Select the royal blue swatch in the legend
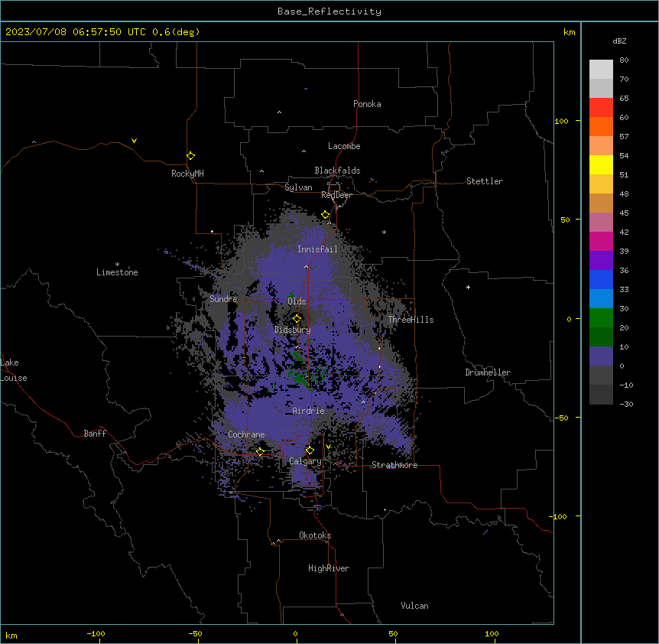659x644 pixels. click(x=601, y=279)
